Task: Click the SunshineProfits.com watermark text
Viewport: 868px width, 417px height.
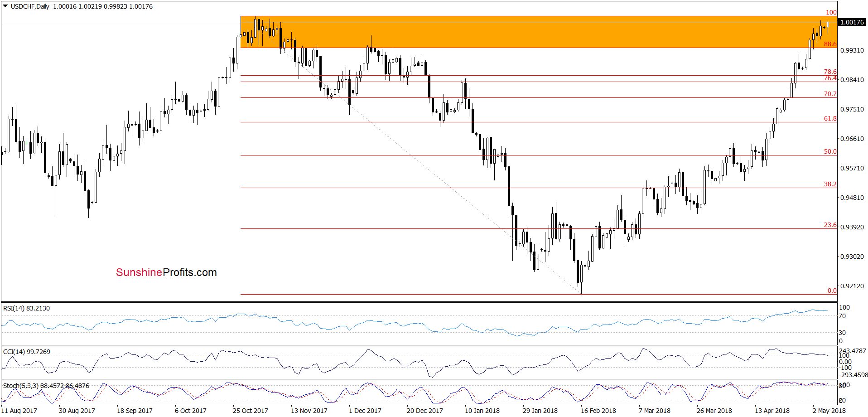Action: click(166, 272)
